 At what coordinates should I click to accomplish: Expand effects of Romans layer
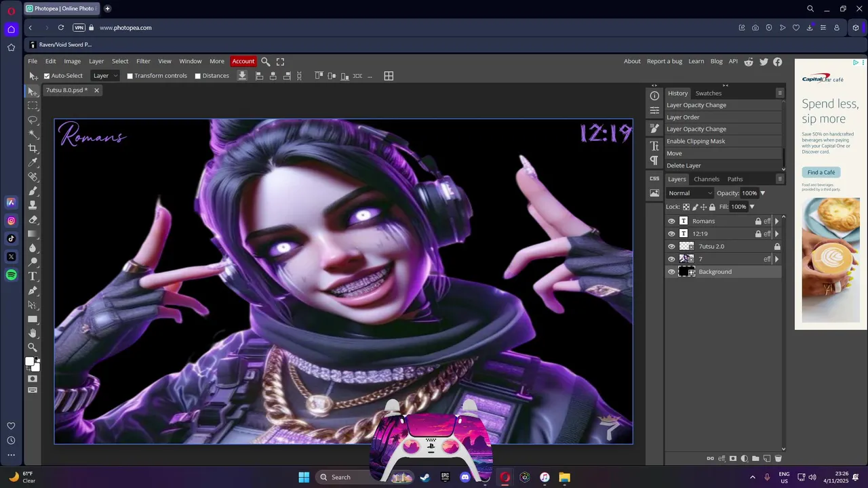point(776,221)
